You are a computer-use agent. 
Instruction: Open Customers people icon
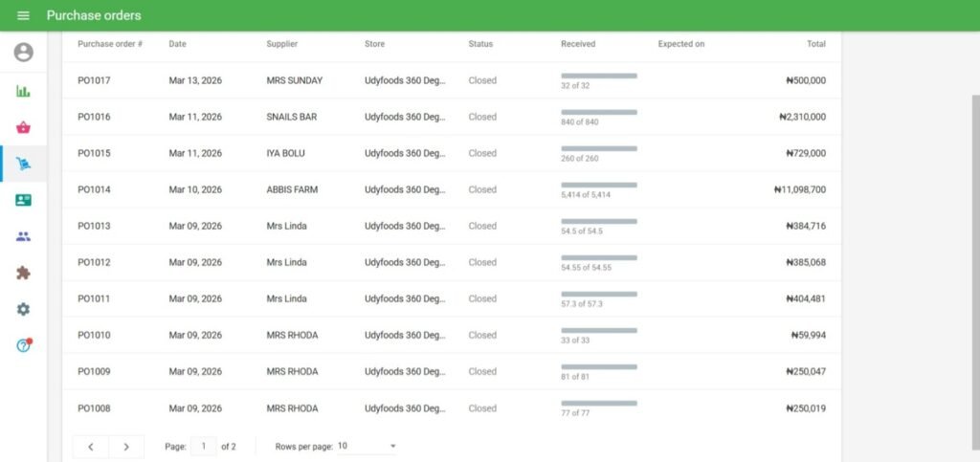(x=23, y=236)
